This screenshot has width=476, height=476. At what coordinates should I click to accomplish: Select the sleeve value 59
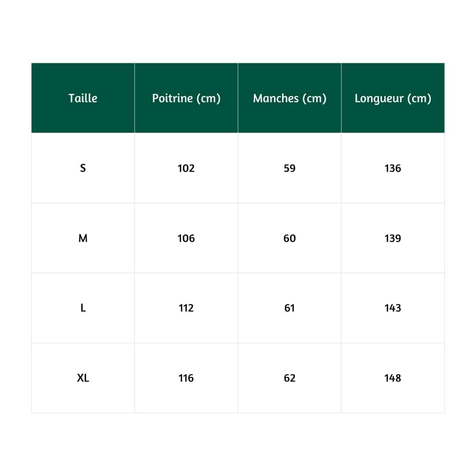tap(290, 168)
